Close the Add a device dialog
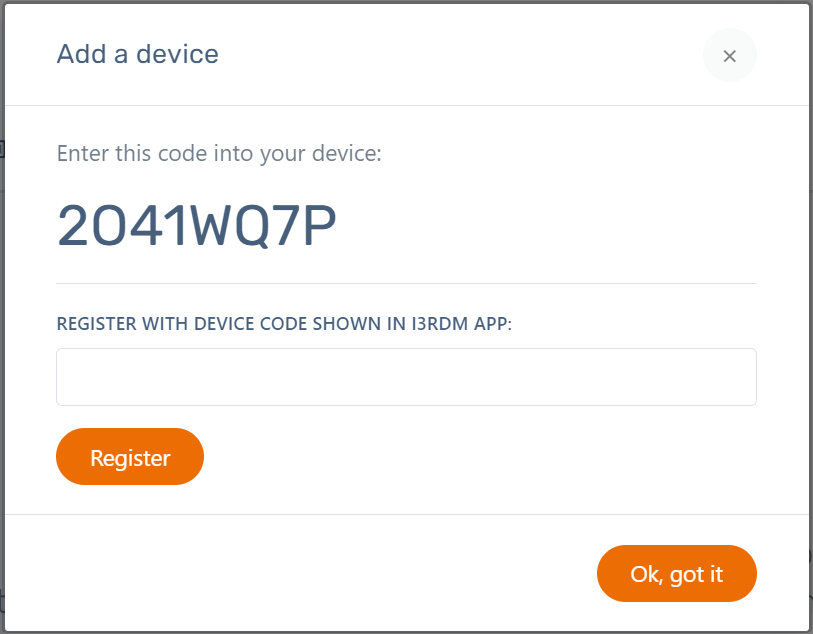 [x=729, y=56]
